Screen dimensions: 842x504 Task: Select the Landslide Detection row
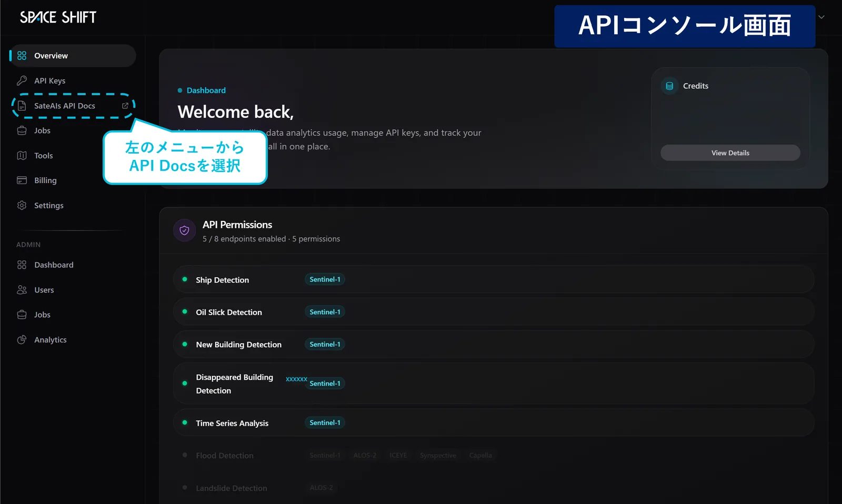pos(494,488)
